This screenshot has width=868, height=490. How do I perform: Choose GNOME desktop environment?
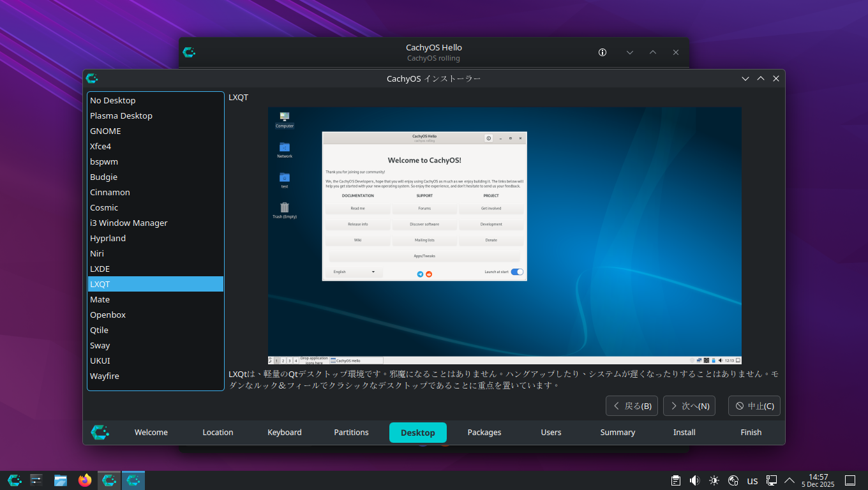click(x=105, y=131)
